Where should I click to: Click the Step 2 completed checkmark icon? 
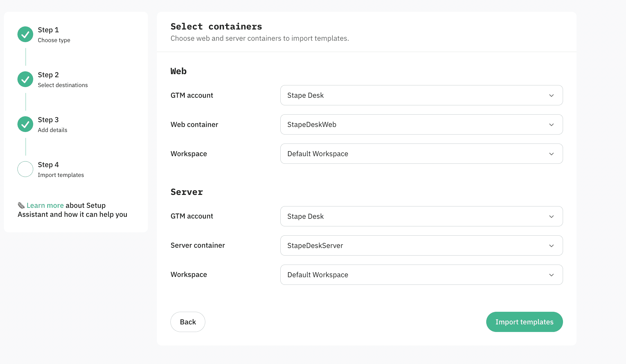click(x=25, y=79)
